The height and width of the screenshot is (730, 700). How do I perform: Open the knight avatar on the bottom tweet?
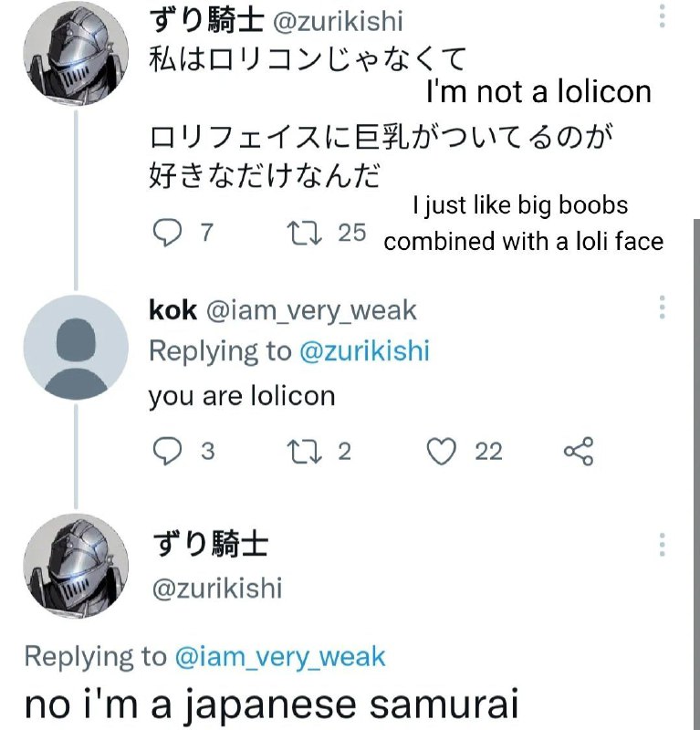pyautogui.click(x=76, y=566)
